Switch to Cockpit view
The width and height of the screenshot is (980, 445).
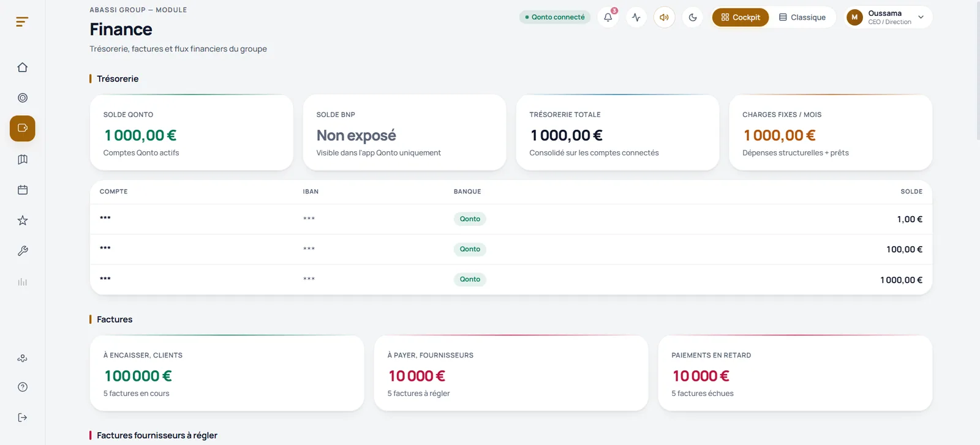741,17
